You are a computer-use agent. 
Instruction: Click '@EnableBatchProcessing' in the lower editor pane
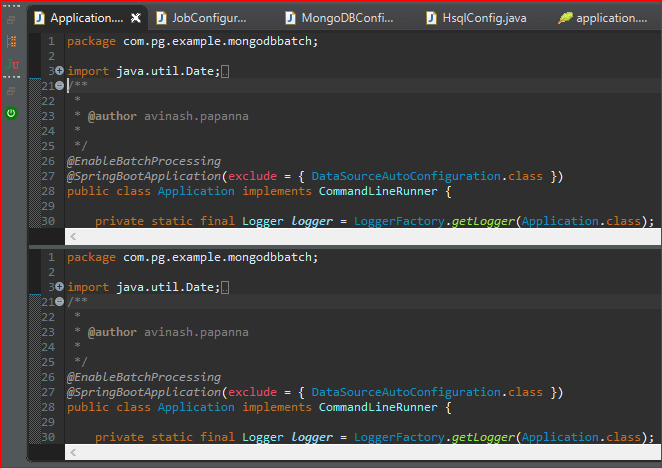click(144, 377)
